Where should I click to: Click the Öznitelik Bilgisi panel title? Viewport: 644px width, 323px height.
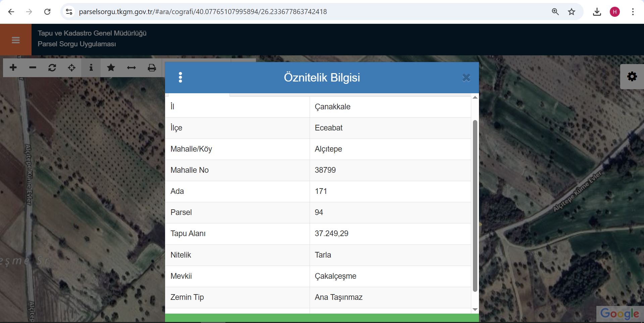(322, 77)
